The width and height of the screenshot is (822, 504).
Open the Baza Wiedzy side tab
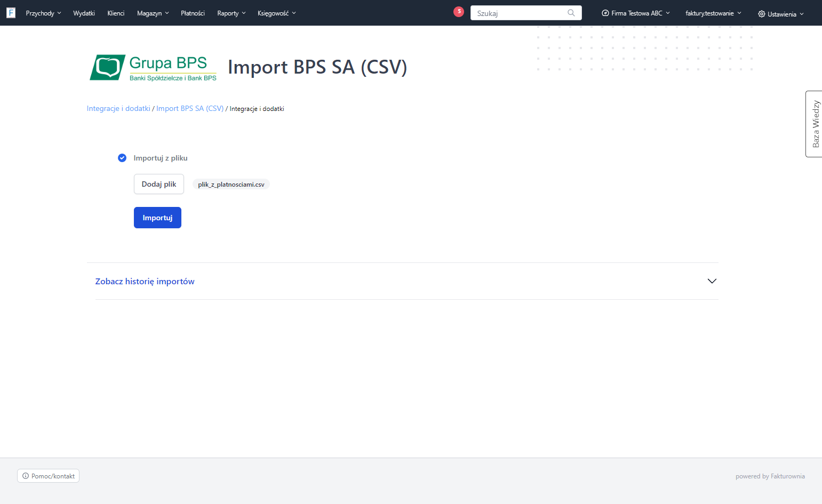pyautogui.click(x=814, y=124)
